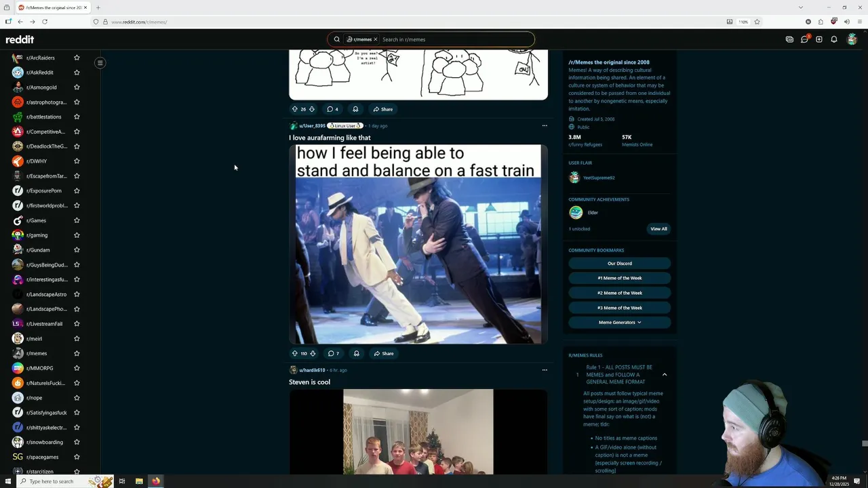Screen dimensions: 868x488
Task: Favorite r/ArcRaiders with the star
Action: click(77, 58)
